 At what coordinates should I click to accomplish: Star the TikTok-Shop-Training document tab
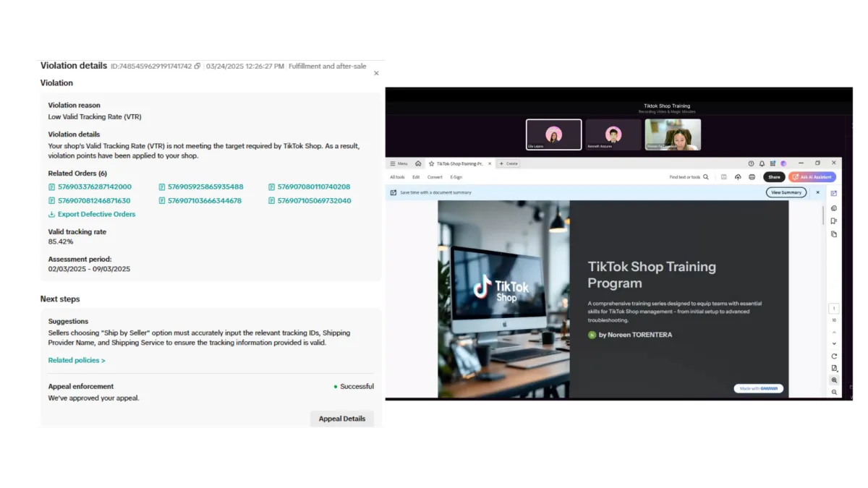pyautogui.click(x=432, y=163)
